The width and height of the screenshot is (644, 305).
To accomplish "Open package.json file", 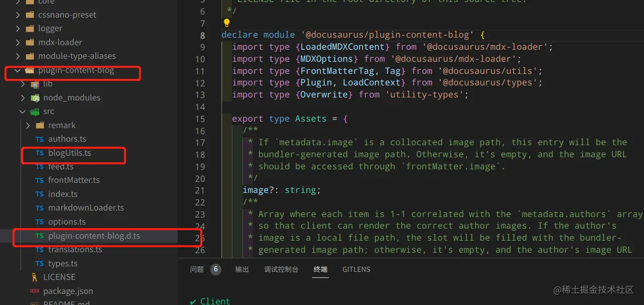I will (x=68, y=291).
